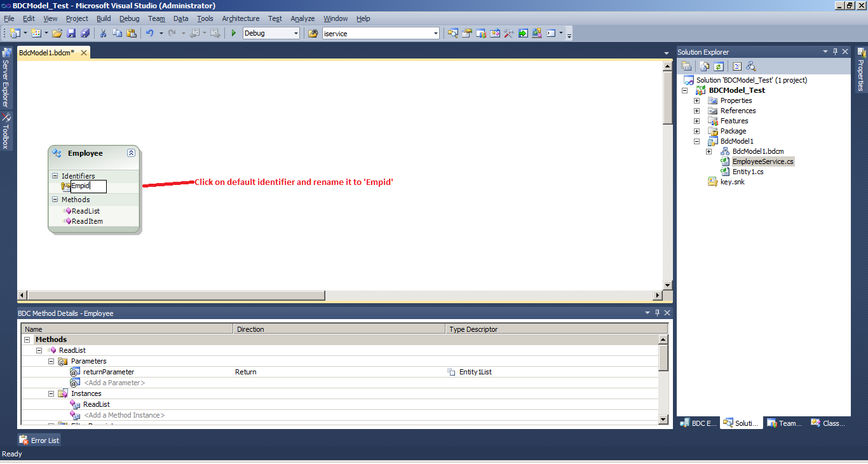This screenshot has height=464, width=868.
Task: Click the Start Page green arrow icon
Action: point(523,33)
